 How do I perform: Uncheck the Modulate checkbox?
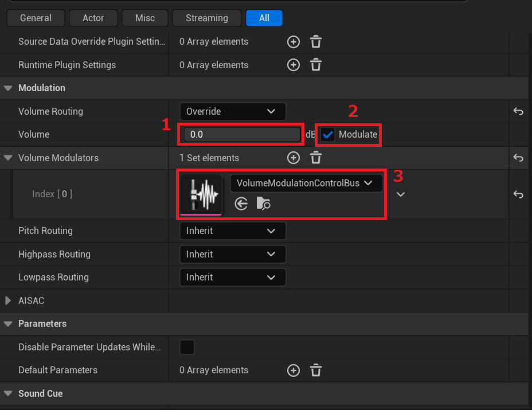tap(328, 135)
